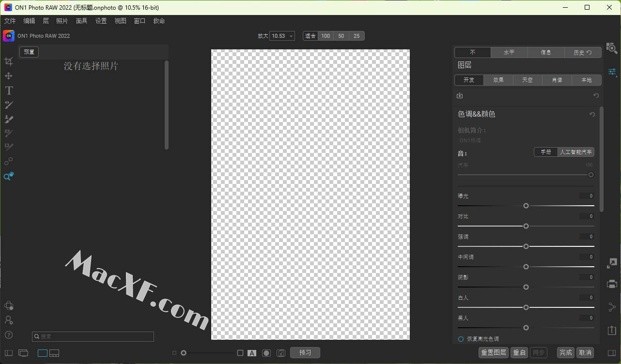This screenshot has height=364, width=621.
Task: Switch tone mode to 人工智能汽车
Action: (x=575, y=152)
